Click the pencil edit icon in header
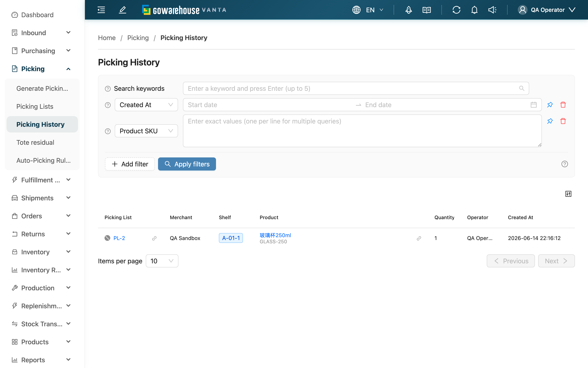The image size is (588, 368). tap(122, 10)
